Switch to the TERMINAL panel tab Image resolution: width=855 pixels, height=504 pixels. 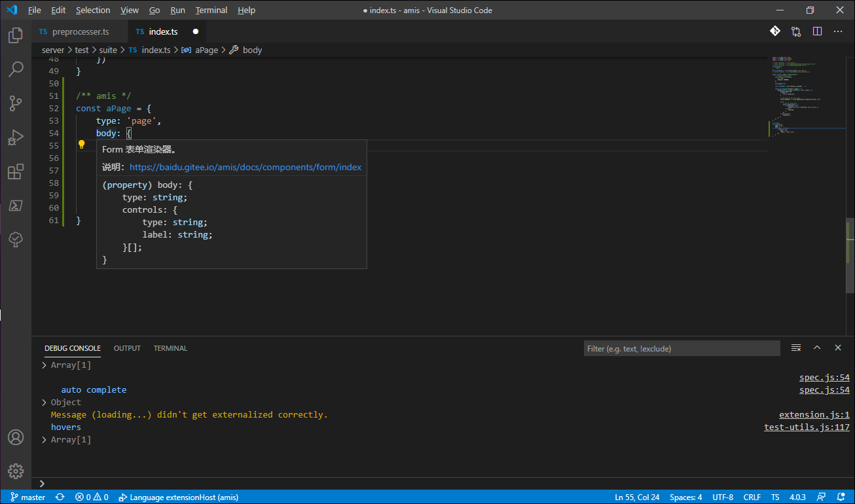coord(170,348)
